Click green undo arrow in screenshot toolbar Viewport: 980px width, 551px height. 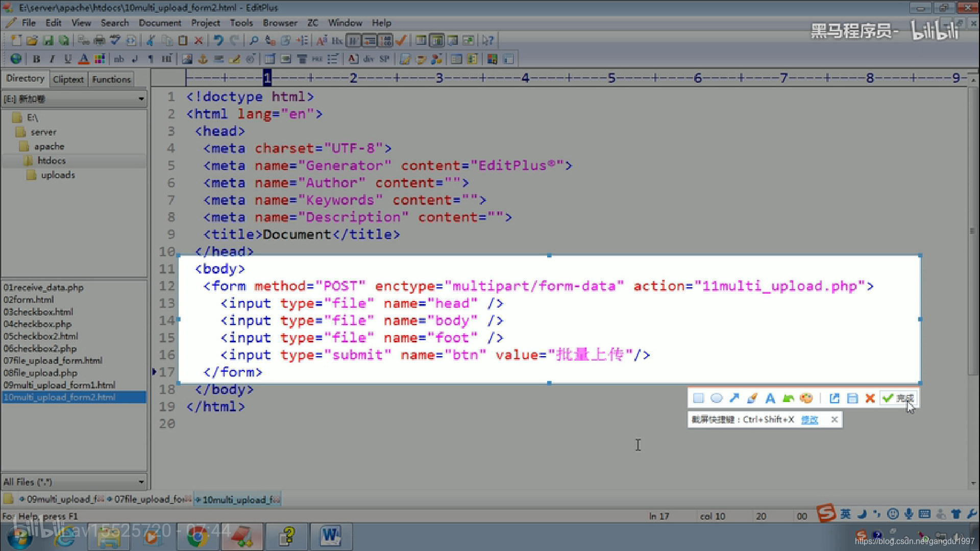(788, 398)
